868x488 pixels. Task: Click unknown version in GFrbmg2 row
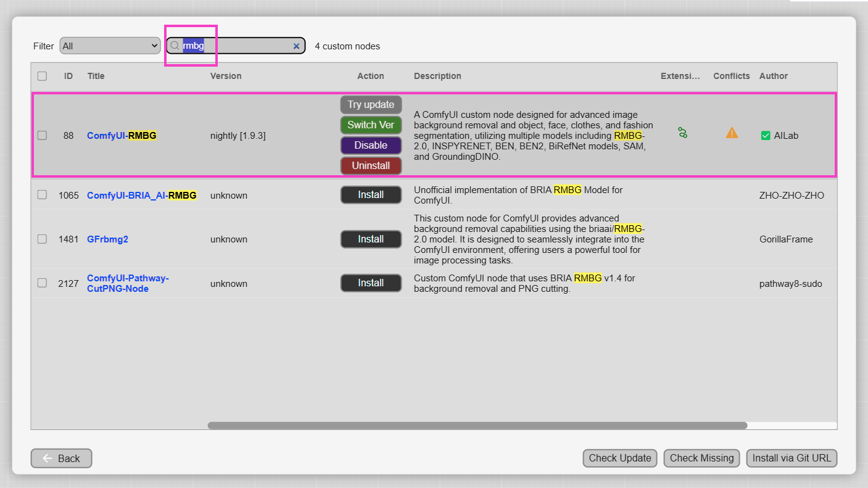tap(229, 239)
